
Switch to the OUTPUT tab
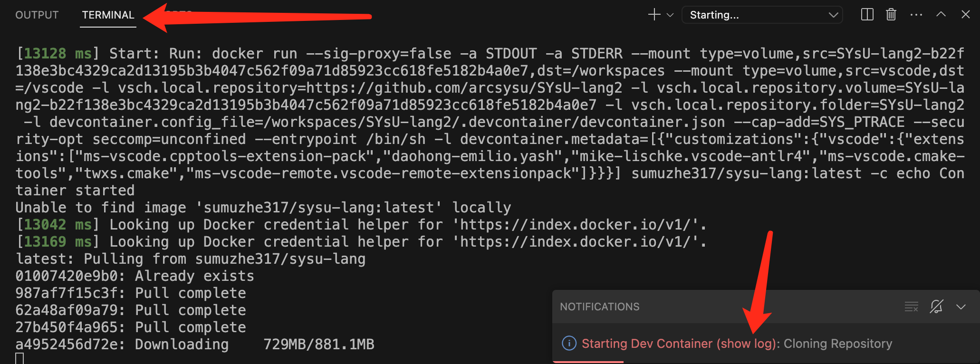click(37, 15)
